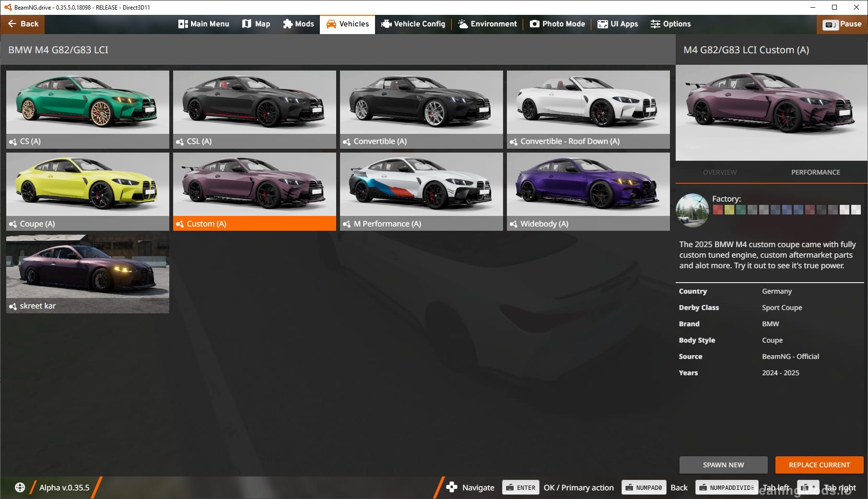
Task: Click the SPAWN NEW button
Action: tap(724, 465)
